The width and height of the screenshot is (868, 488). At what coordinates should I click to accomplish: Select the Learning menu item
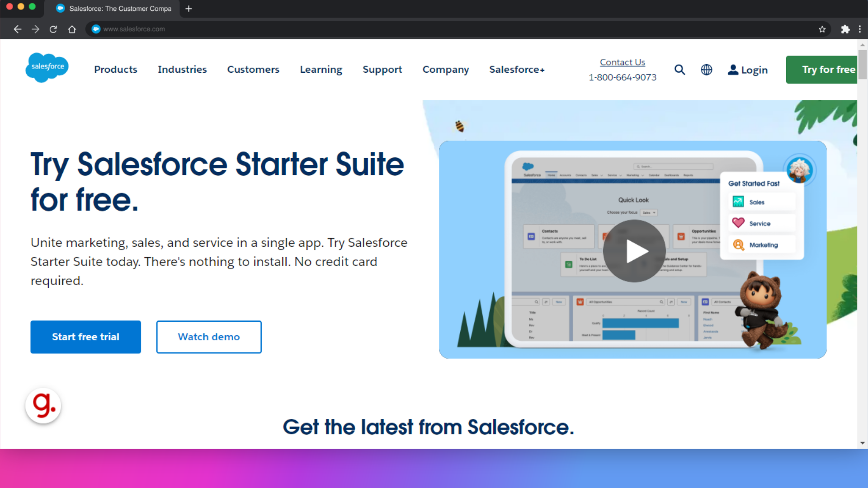click(321, 69)
